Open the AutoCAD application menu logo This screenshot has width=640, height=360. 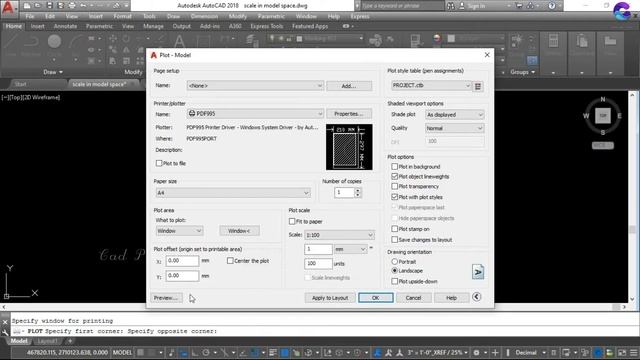click(9, 8)
